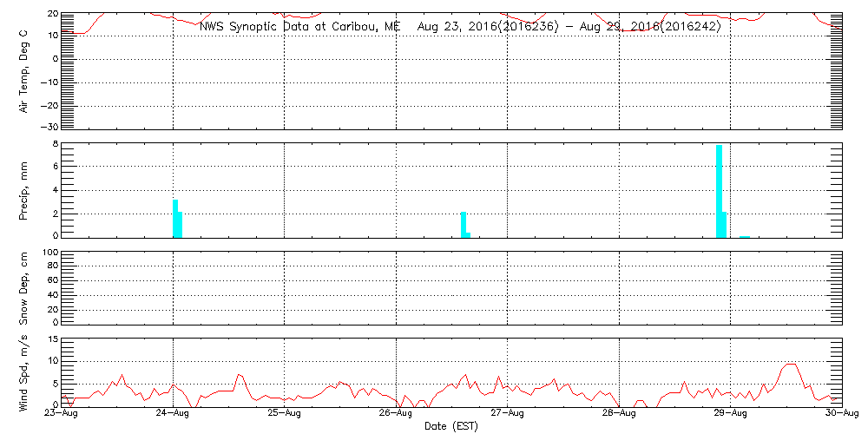The width and height of the screenshot is (868, 434).
Task: Click the "-30" tick on the air temperature axis
Action: pos(49,126)
